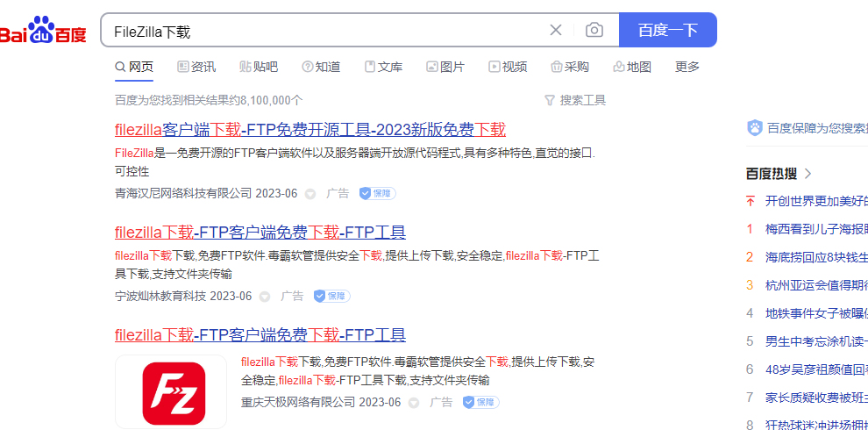Click the 百度保障 shield icon

[x=755, y=128]
